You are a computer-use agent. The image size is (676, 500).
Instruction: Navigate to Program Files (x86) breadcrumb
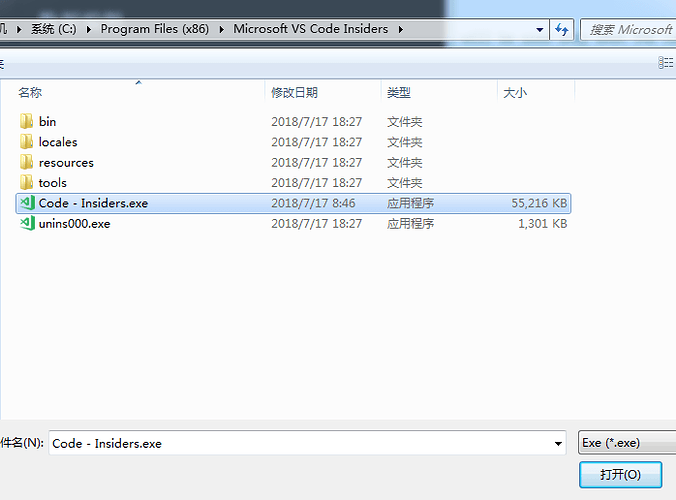(x=154, y=29)
